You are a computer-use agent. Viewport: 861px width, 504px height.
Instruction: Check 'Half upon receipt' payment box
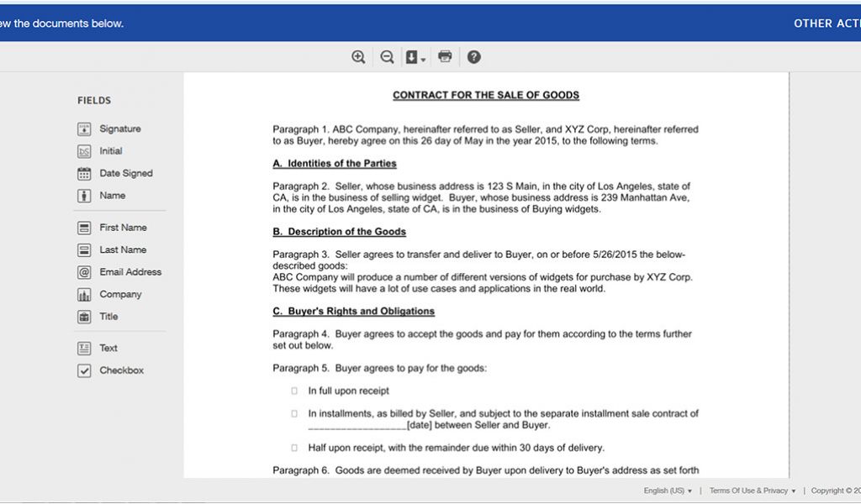(x=294, y=448)
